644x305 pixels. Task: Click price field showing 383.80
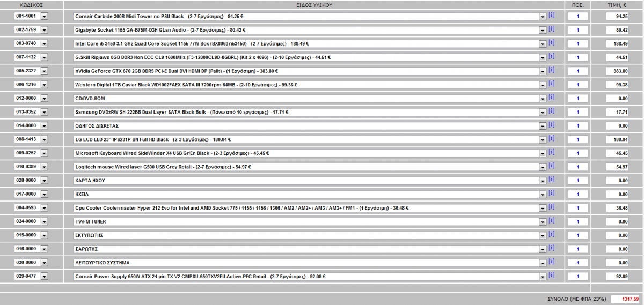(618, 71)
